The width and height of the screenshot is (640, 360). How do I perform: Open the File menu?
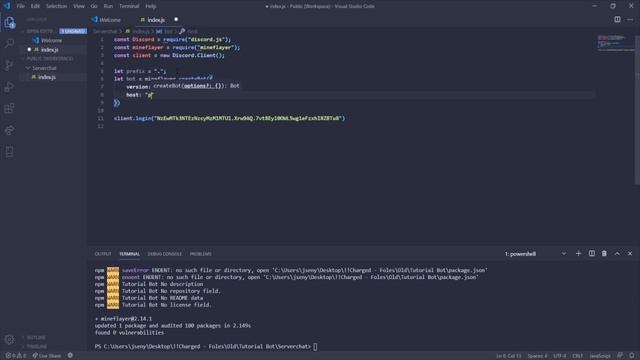(x=20, y=6)
